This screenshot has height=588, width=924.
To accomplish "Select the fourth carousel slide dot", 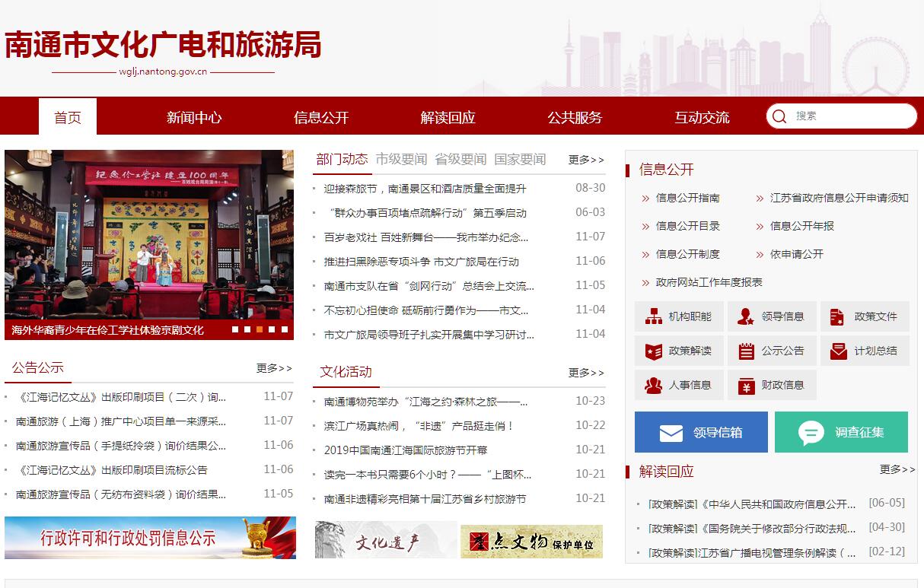I will tap(272, 329).
